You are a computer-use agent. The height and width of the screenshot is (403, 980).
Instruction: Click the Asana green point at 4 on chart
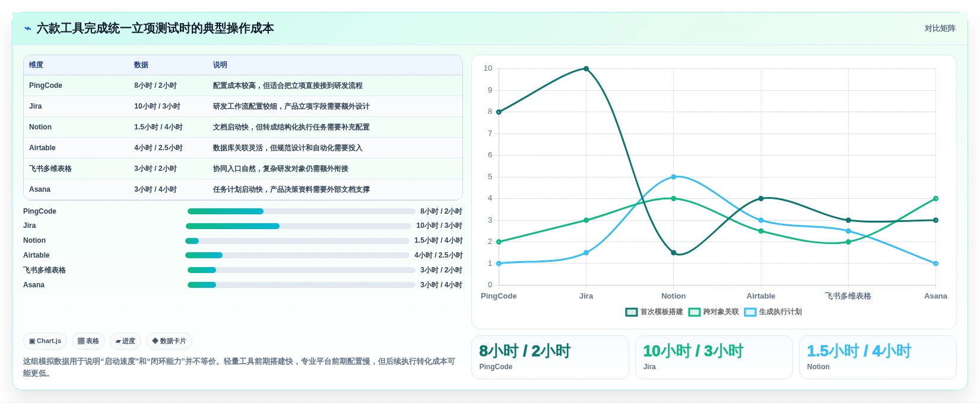coord(936,199)
